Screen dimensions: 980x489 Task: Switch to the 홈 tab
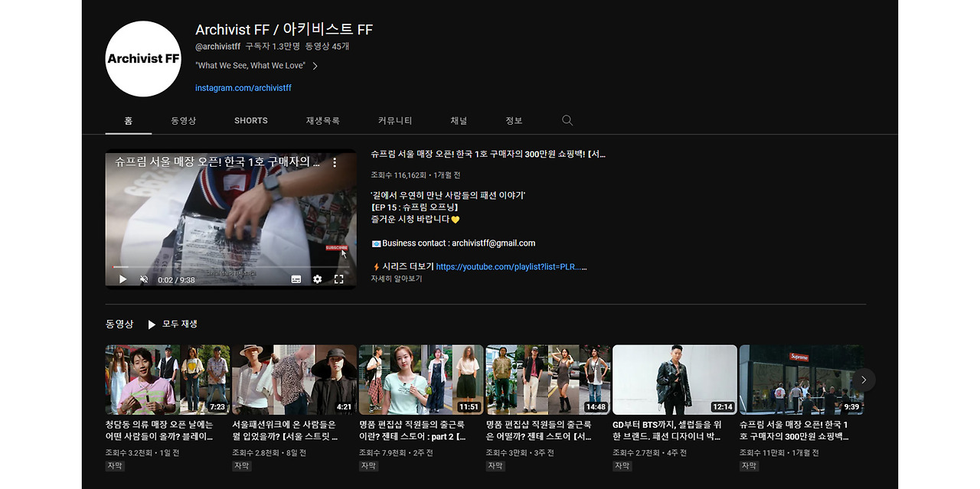click(129, 121)
